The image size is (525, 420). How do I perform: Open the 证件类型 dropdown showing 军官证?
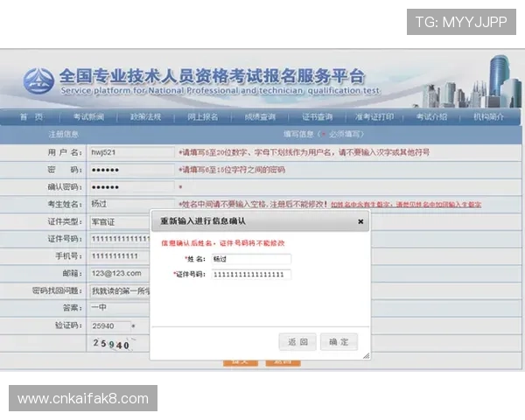pyautogui.click(x=120, y=221)
